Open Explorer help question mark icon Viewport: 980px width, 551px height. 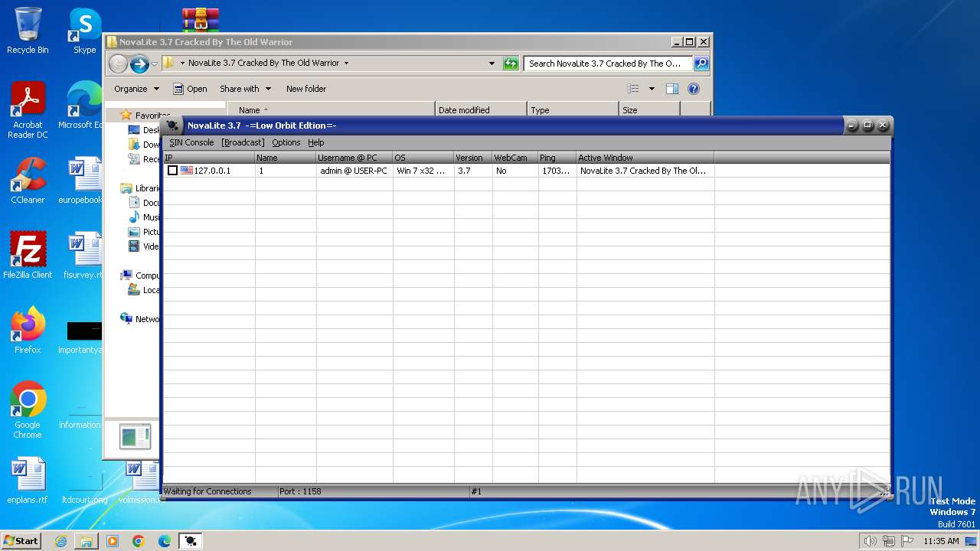coord(694,89)
